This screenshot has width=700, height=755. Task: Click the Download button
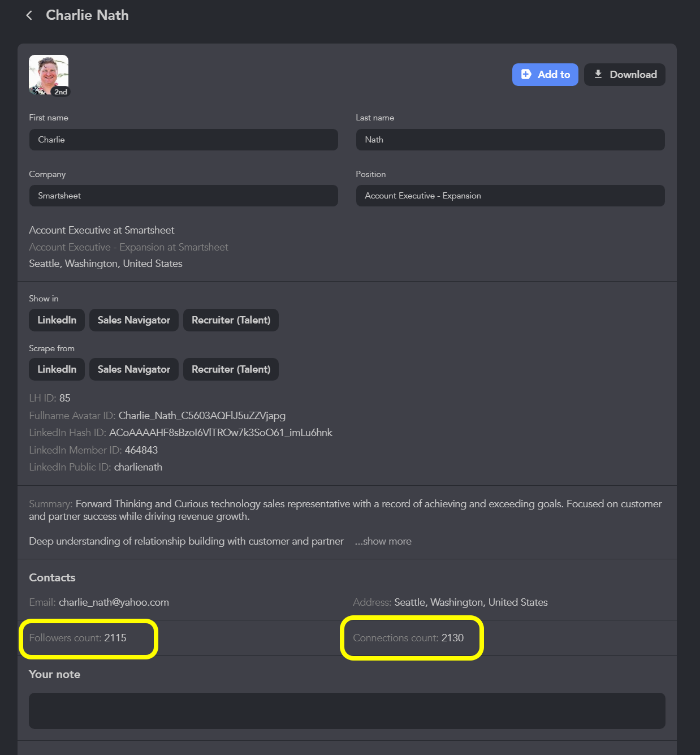coord(624,75)
